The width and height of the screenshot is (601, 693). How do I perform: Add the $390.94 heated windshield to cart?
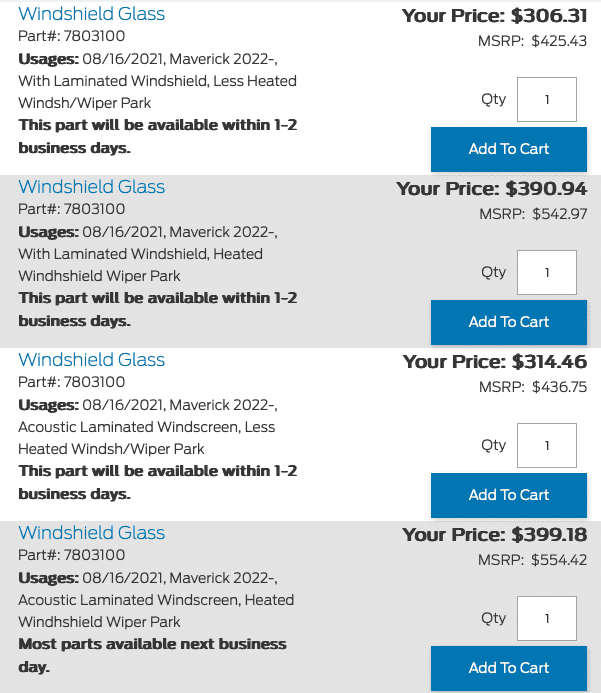click(x=509, y=322)
